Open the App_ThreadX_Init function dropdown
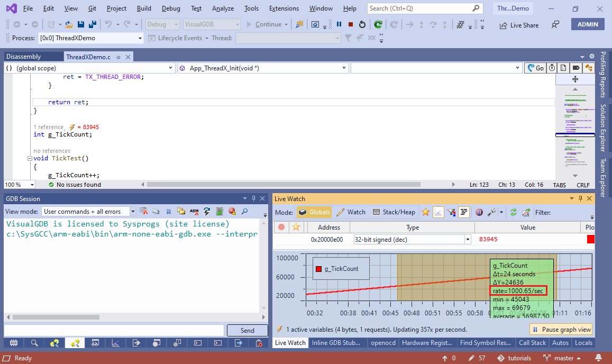The width and height of the screenshot is (612, 364). click(343, 68)
